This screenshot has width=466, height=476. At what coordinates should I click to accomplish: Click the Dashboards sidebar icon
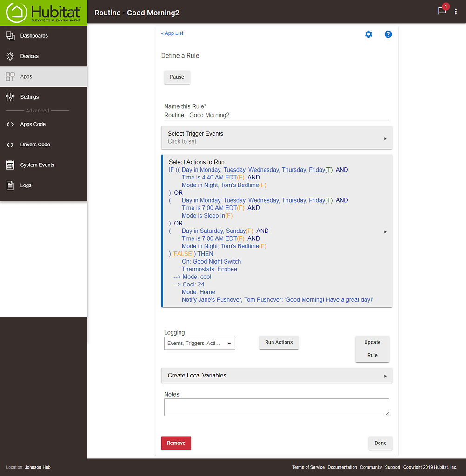(10, 36)
